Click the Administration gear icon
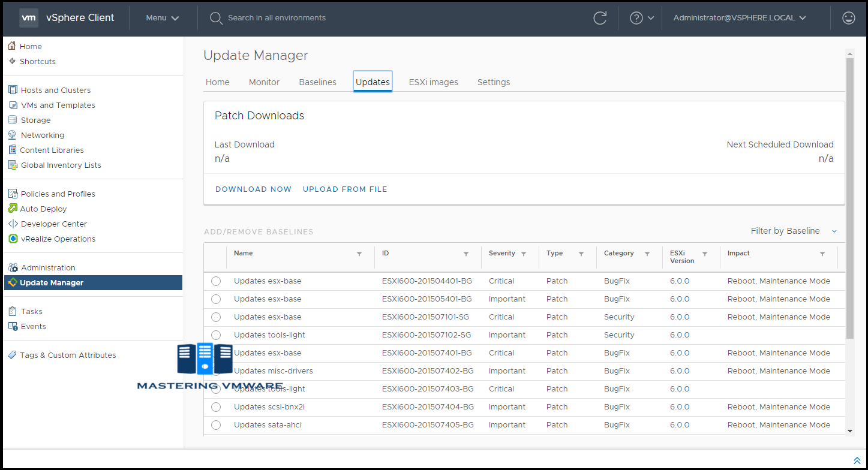 coord(13,267)
